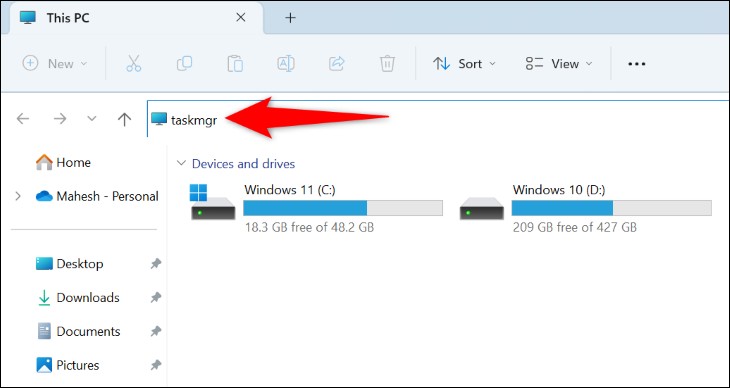Screen dimensions: 730x388
Task: Open the View options dropdown
Action: pyautogui.click(x=559, y=63)
